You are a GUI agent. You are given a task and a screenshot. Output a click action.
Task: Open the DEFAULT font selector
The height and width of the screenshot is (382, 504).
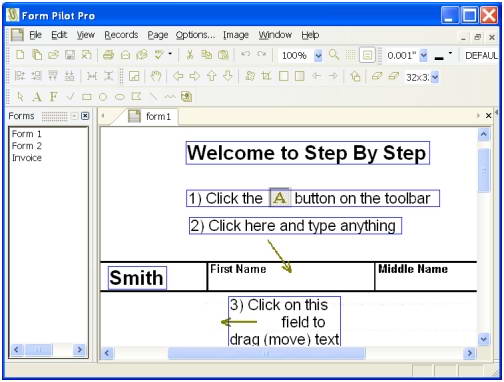point(481,55)
